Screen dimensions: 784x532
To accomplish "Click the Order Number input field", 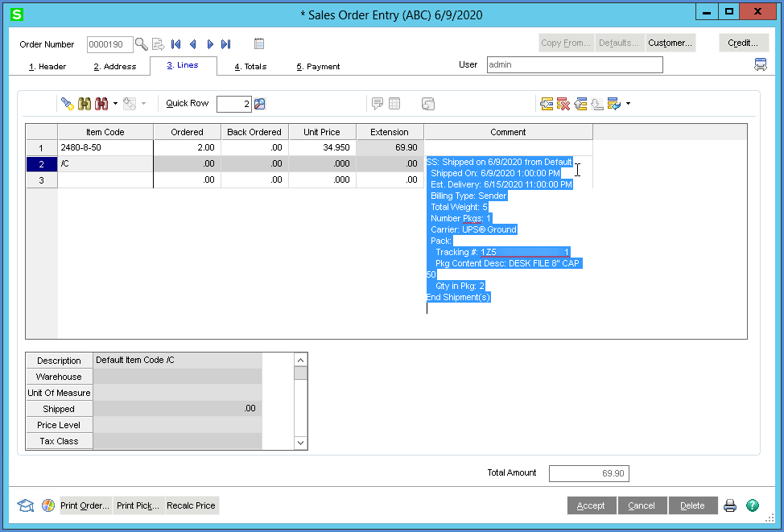I will pyautogui.click(x=110, y=44).
